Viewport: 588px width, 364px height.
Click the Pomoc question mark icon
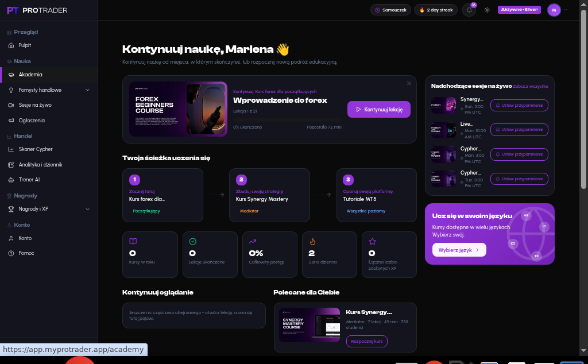(x=11, y=253)
